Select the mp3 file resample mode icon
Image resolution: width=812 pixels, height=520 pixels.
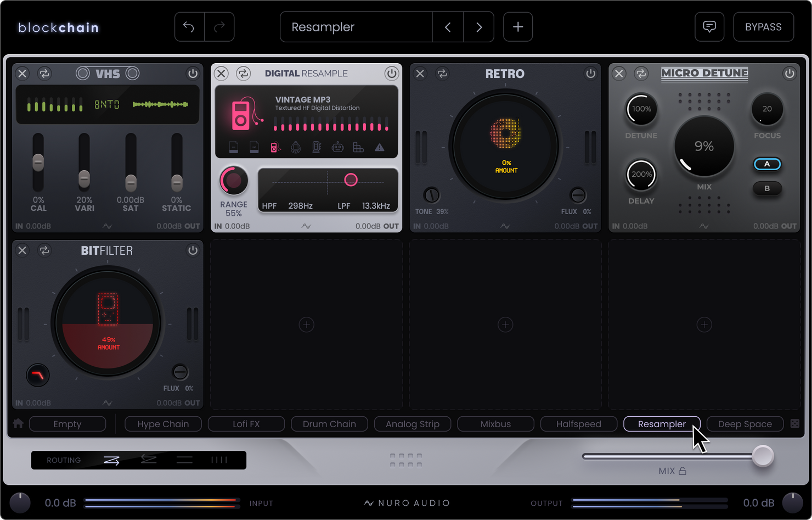point(254,147)
